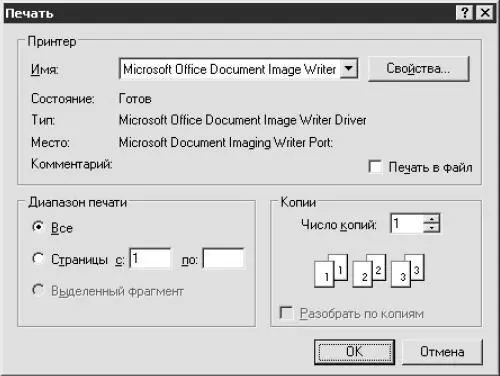Viewport: 500px width, 376px height.
Task: Click the Отмена button
Action: 442,352
